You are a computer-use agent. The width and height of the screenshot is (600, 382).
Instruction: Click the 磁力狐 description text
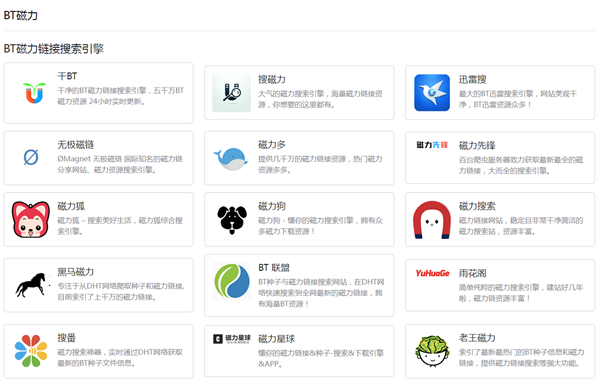(120, 226)
